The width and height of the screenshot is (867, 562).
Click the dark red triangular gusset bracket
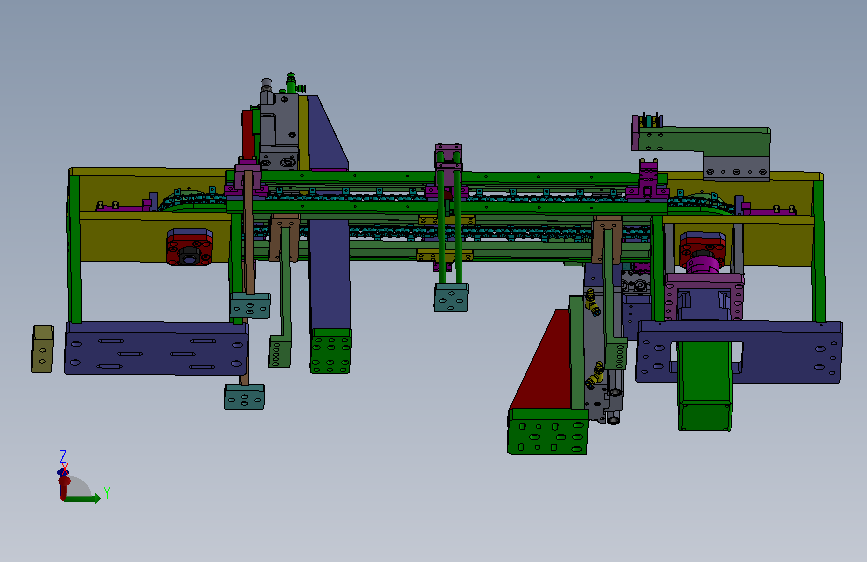tap(543, 360)
